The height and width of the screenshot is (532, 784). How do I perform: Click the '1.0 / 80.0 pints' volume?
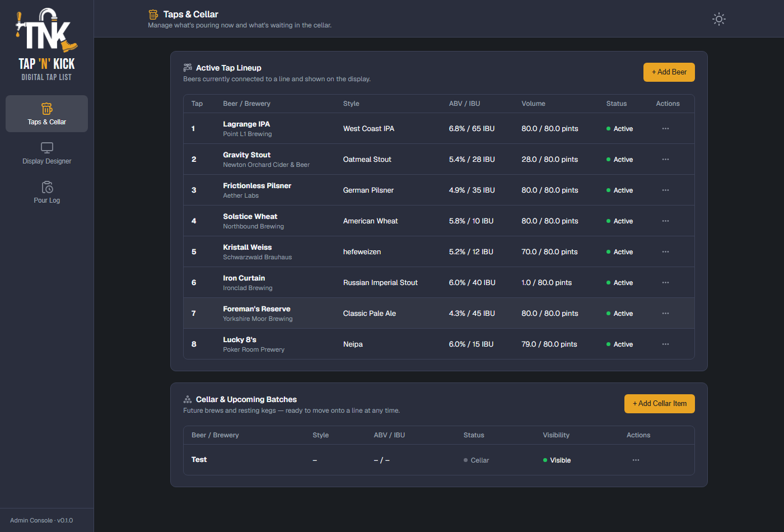pos(547,283)
